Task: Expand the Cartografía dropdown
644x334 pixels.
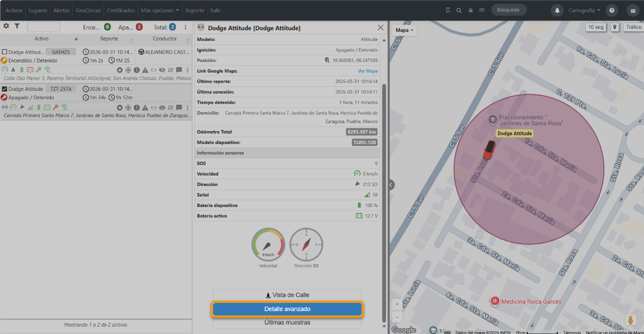Action: point(584,10)
